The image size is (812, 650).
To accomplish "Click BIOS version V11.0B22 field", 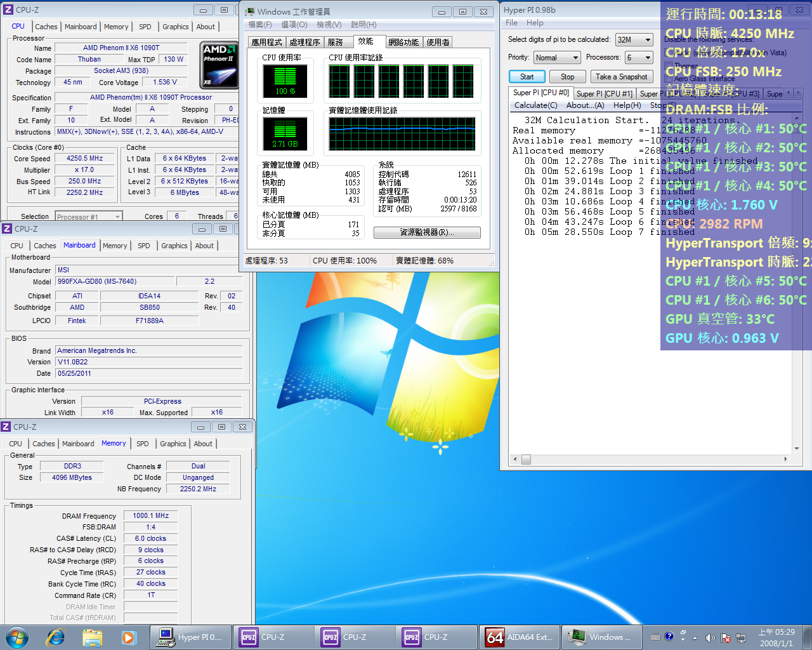I will pyautogui.click(x=149, y=362).
